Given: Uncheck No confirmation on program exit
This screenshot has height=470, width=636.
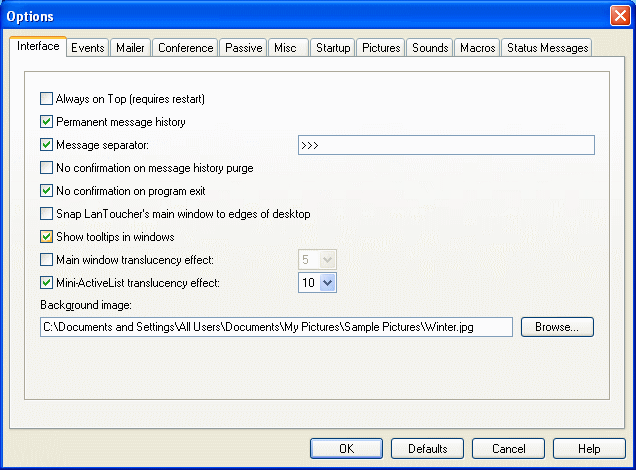Looking at the screenshot, I should point(46,191).
